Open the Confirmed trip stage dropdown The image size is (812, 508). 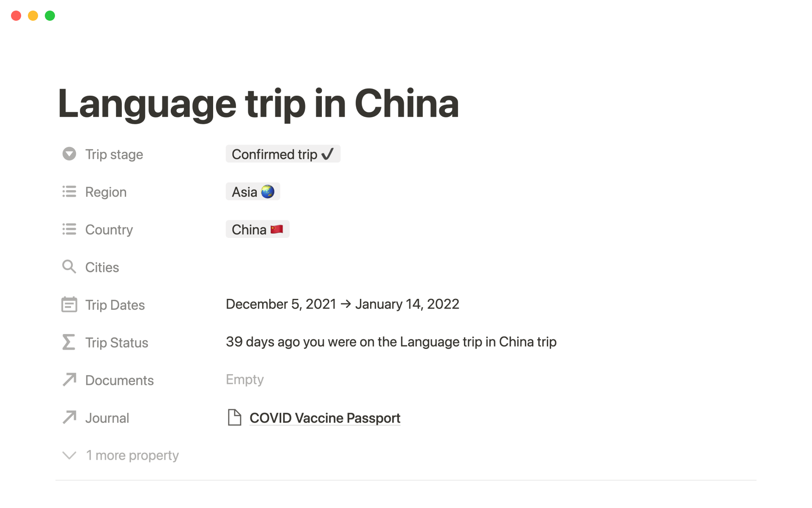[x=283, y=154]
